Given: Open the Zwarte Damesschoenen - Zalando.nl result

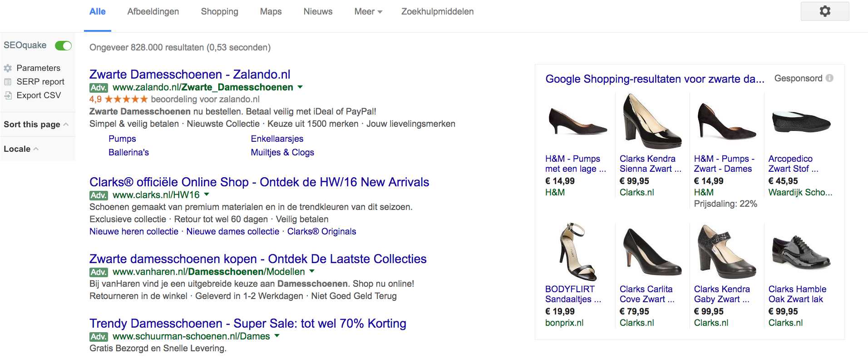Looking at the screenshot, I should coord(189,74).
